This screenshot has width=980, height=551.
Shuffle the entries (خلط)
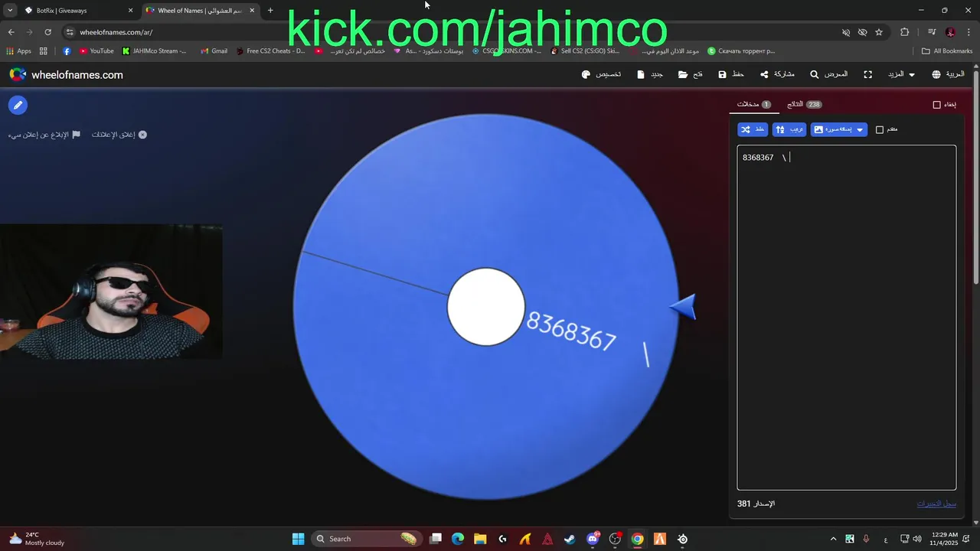click(x=753, y=129)
